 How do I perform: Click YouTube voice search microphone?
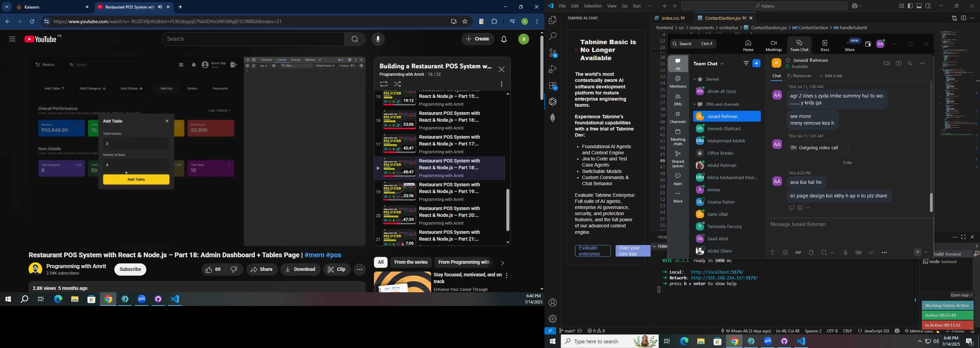378,39
